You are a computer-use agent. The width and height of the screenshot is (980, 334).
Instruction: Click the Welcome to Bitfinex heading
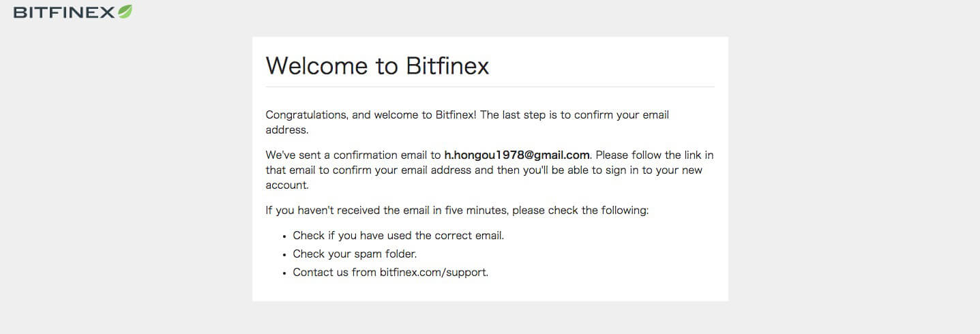pos(377,65)
